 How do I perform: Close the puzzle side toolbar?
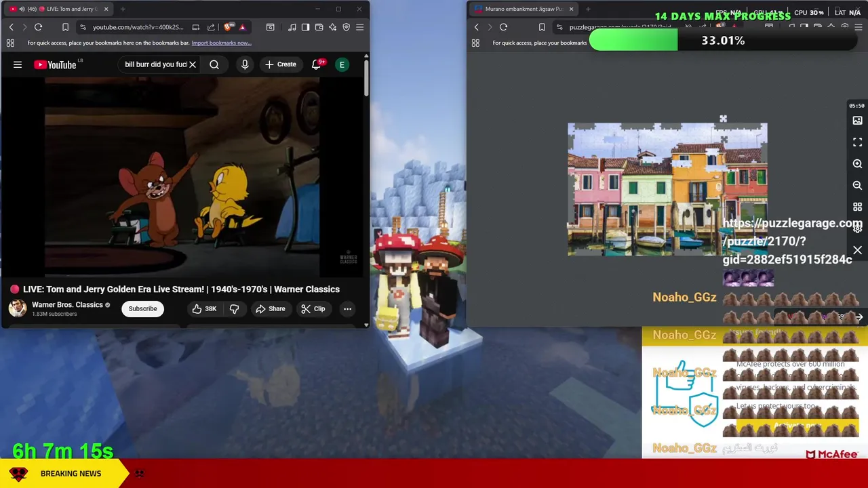point(857,250)
